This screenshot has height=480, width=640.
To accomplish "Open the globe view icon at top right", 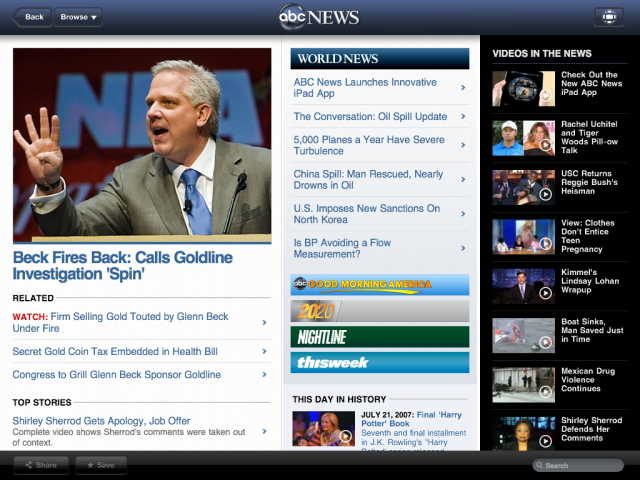I will (x=609, y=17).
